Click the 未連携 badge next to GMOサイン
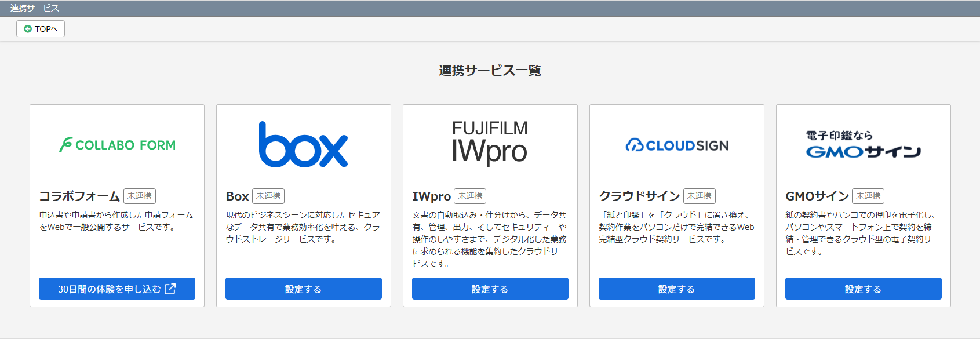Image resolution: width=980 pixels, height=339 pixels. 868,196
